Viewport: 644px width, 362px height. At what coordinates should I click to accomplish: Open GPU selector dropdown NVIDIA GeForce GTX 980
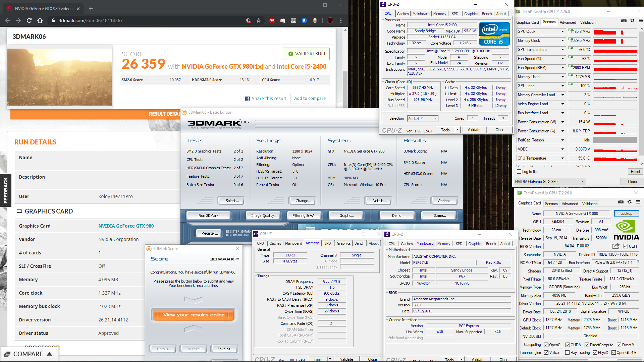(x=550, y=182)
